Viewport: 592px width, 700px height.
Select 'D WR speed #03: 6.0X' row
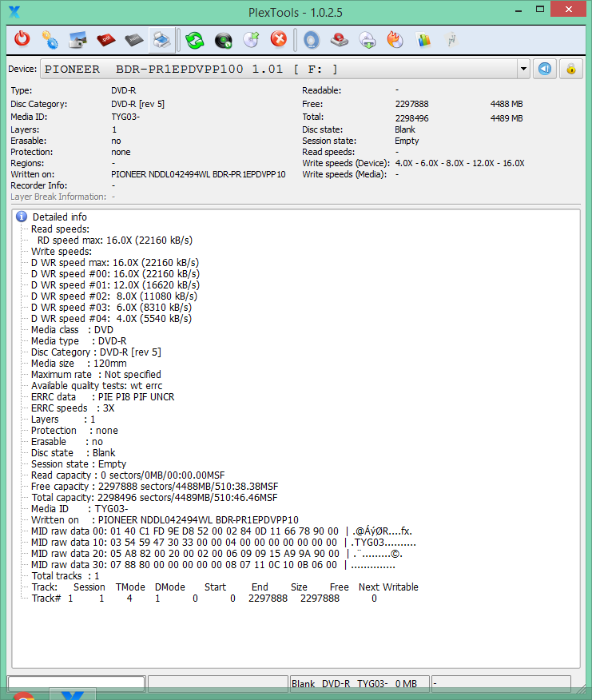click(111, 307)
